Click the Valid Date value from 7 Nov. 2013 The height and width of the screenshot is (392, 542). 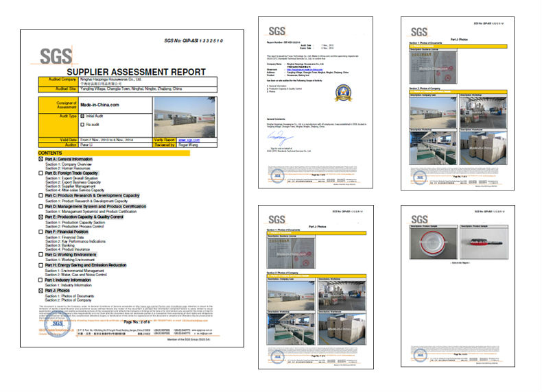pos(106,140)
